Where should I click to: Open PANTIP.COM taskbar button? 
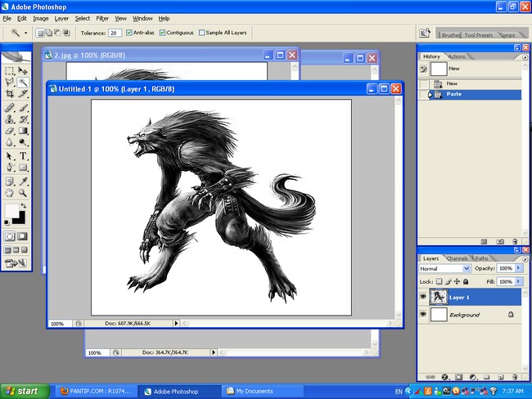click(x=96, y=391)
